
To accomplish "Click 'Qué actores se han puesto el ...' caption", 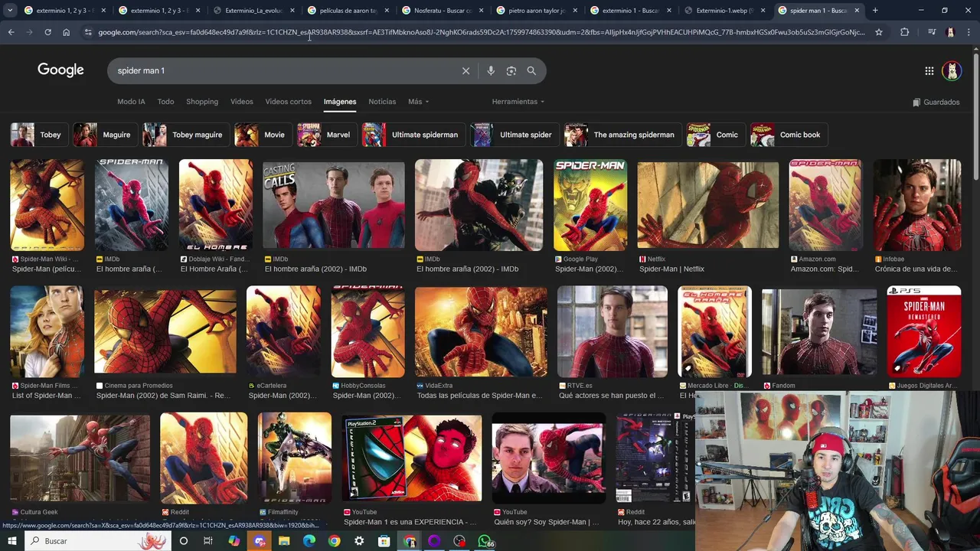I will tap(612, 396).
